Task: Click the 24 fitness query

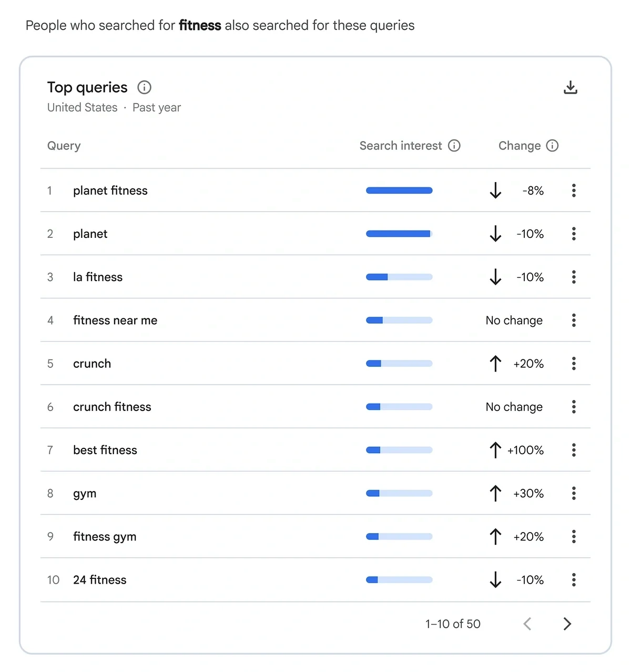Action: 100,580
